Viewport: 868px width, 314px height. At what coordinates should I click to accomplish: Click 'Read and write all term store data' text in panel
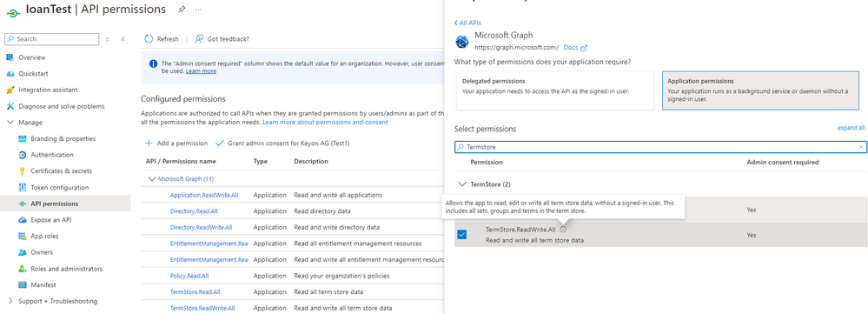(x=534, y=240)
